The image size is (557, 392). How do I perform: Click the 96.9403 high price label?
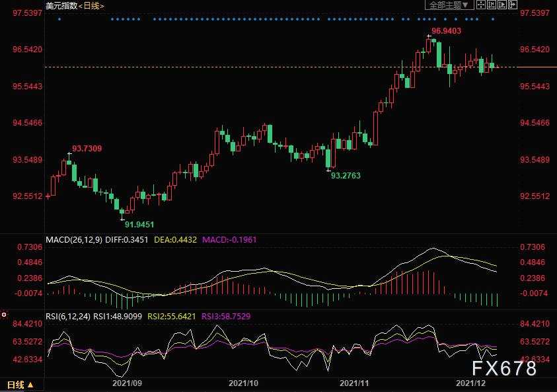(446, 31)
